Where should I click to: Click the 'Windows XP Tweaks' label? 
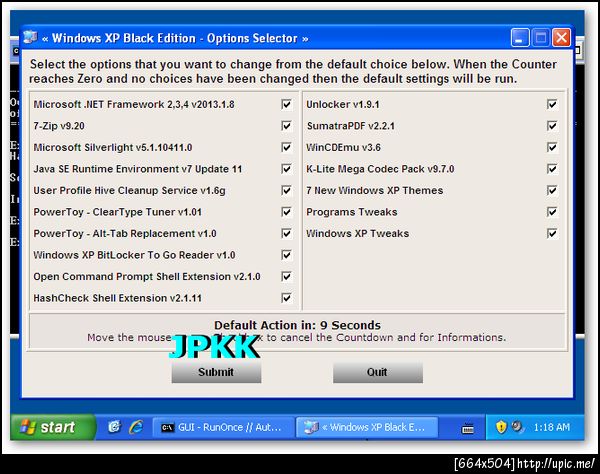[357, 233]
